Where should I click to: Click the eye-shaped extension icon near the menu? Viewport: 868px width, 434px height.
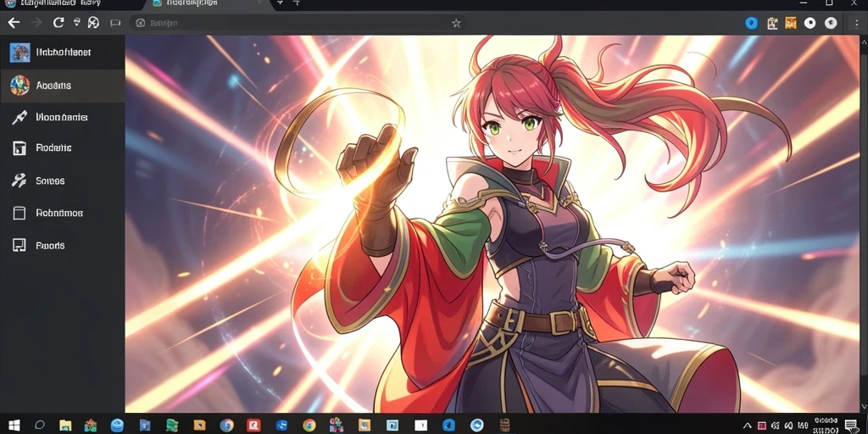pyautogui.click(x=831, y=23)
